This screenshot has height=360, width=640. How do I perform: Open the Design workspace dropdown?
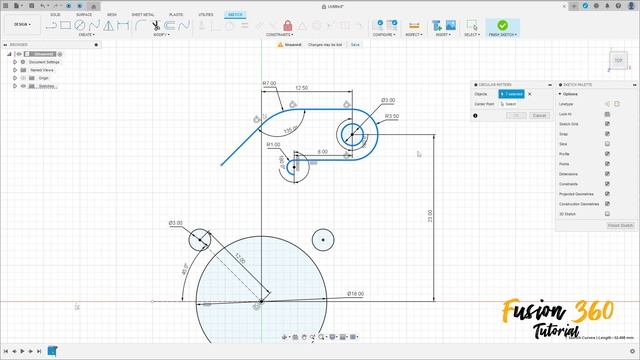click(x=22, y=24)
